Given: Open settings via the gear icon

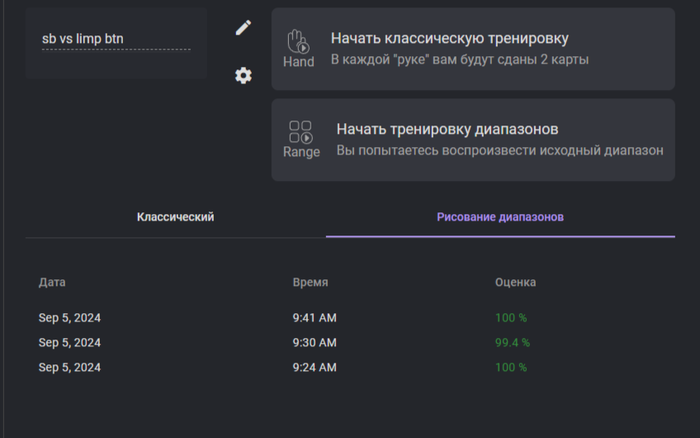Looking at the screenshot, I should click(243, 76).
